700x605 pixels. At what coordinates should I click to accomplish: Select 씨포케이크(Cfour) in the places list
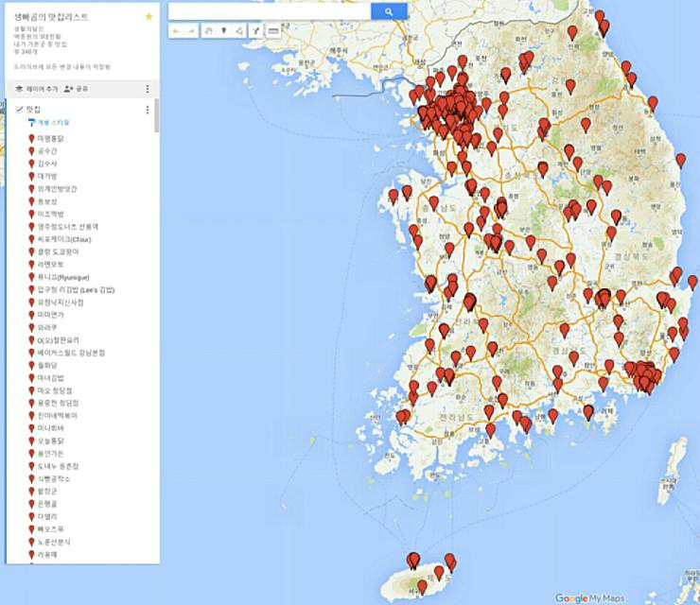[64, 239]
